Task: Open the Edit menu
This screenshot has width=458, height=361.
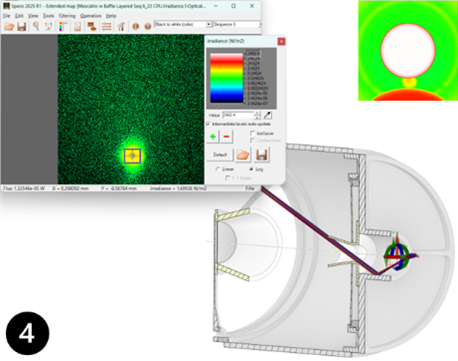Action: [x=19, y=16]
